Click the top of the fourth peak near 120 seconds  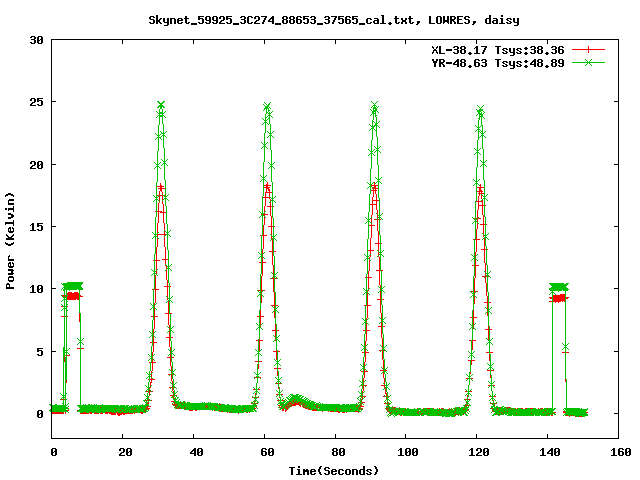pyautogui.click(x=480, y=109)
